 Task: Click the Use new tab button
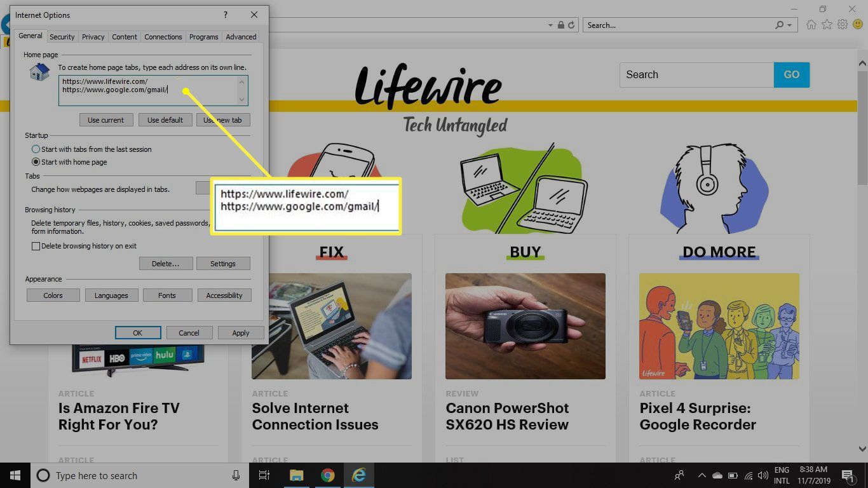tap(223, 120)
